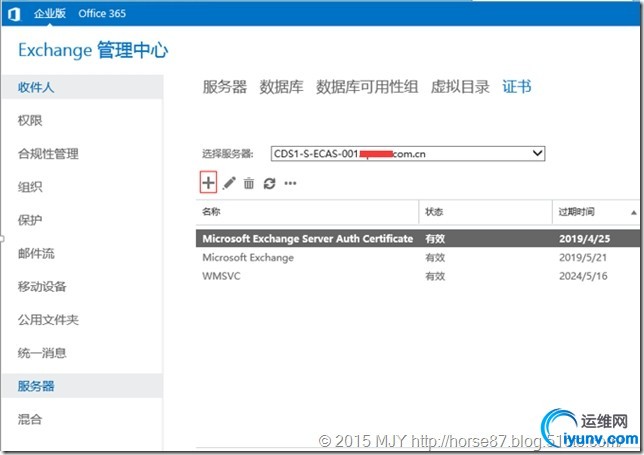Switch to the 服务器 tab
The image size is (644, 455).
click(225, 87)
